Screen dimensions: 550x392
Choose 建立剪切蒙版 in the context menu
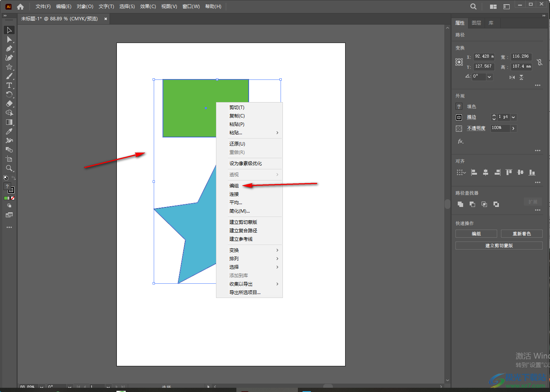point(249,222)
